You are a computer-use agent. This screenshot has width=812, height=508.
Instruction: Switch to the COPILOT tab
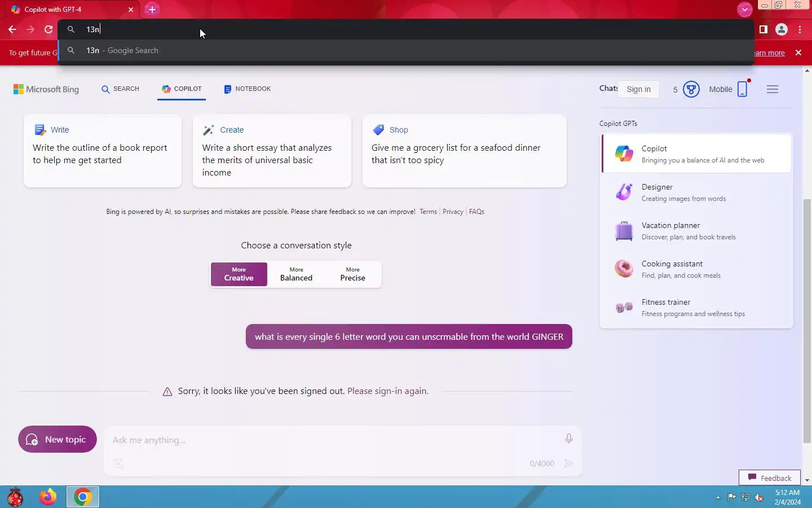coord(182,89)
